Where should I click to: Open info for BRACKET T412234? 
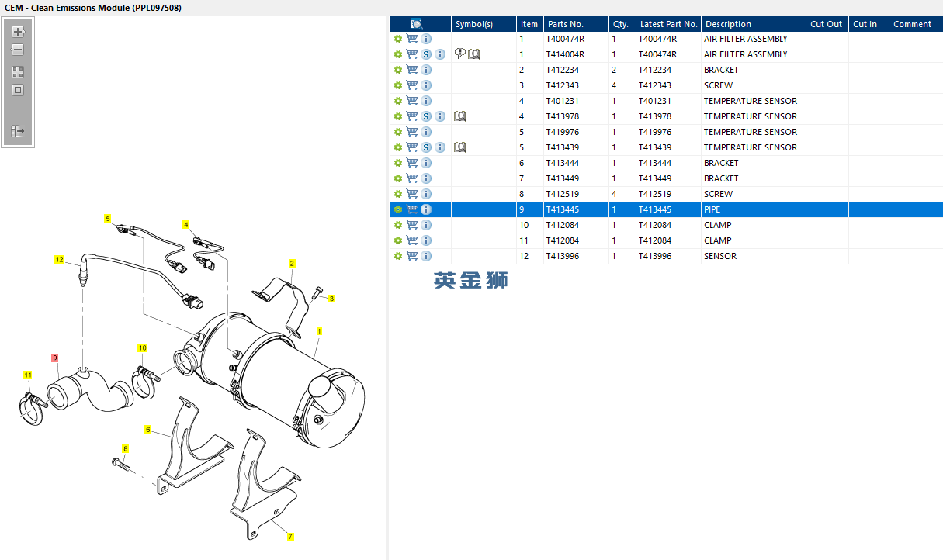tap(426, 70)
